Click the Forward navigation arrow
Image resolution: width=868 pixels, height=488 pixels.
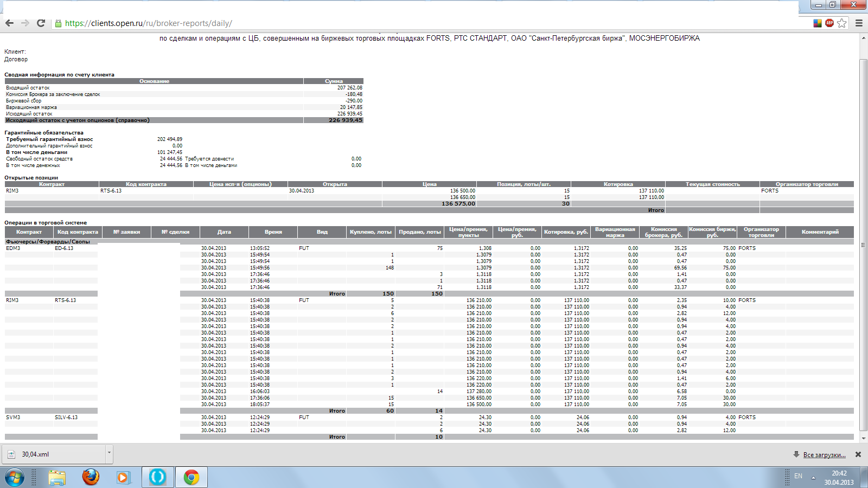(25, 23)
